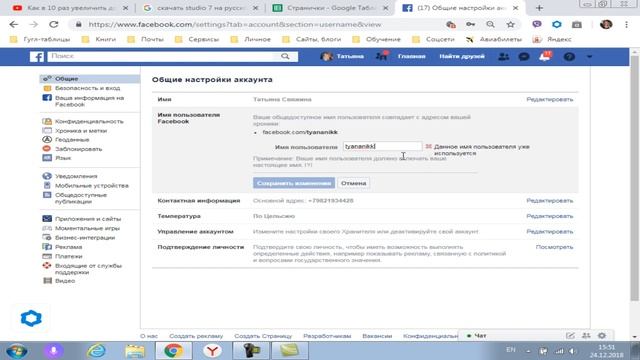Open Chrome menu three dots
Image resolution: width=640 pixels, height=360 pixels.
[x=627, y=24]
